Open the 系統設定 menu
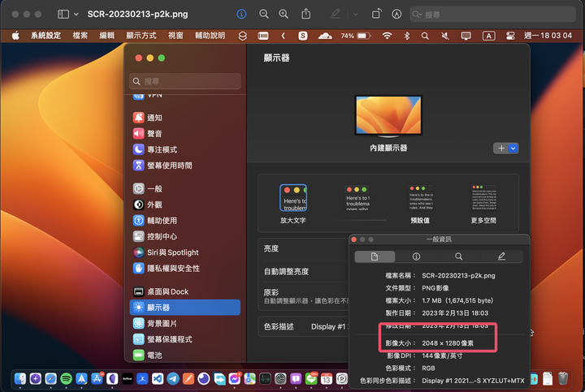Screen dimensions: 585x392 (45, 36)
